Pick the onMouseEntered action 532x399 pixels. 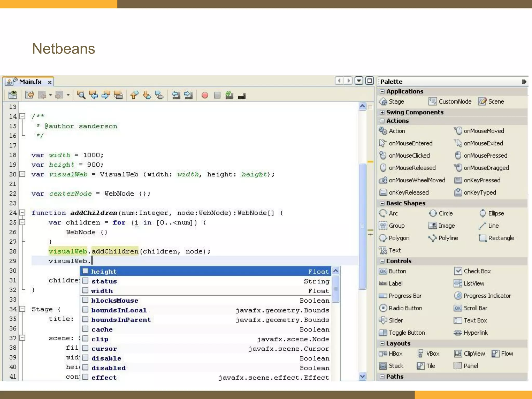click(406, 143)
